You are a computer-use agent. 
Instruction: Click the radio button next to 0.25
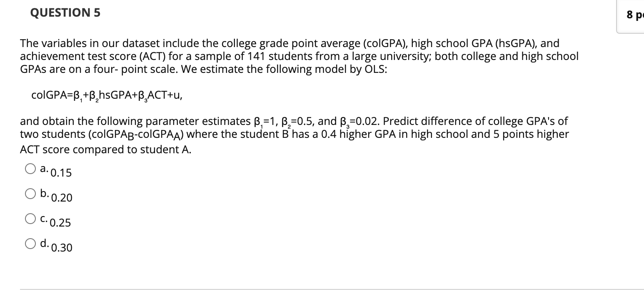click(30, 218)
